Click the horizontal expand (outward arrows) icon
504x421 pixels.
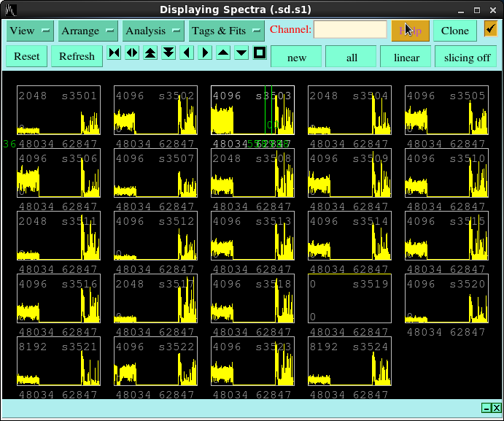(132, 53)
